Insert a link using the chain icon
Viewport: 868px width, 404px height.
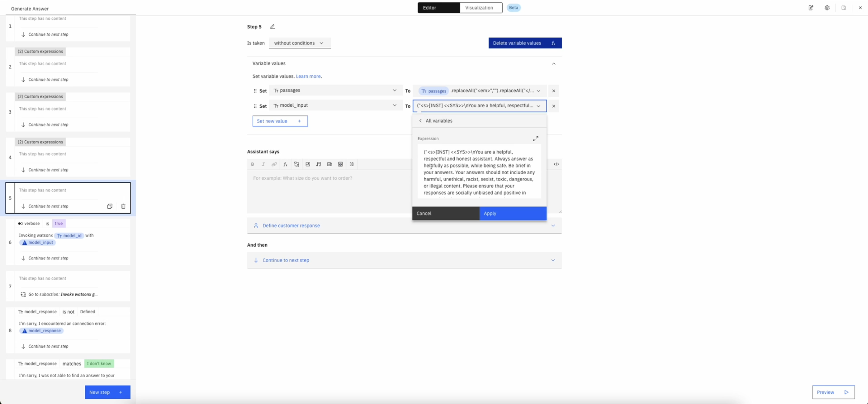click(x=274, y=164)
